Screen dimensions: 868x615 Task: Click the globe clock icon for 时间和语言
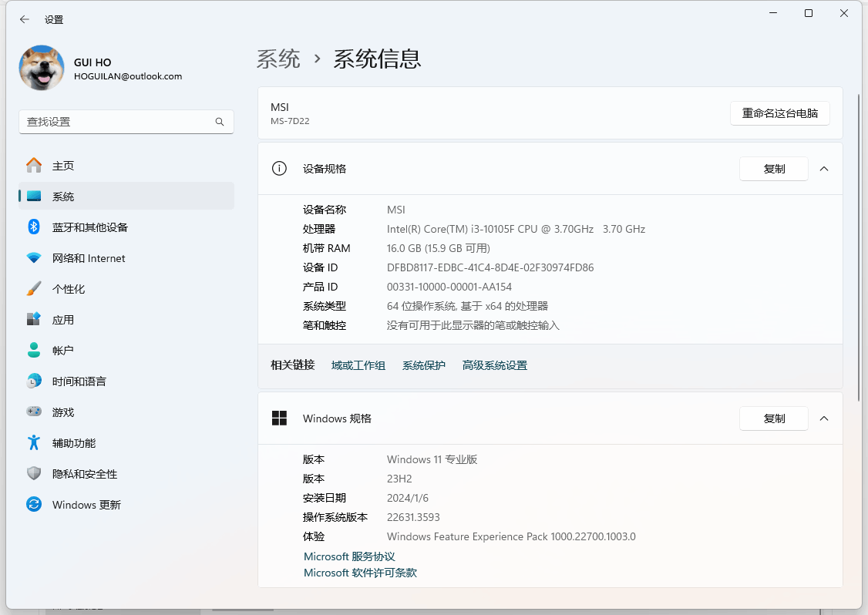[34, 381]
